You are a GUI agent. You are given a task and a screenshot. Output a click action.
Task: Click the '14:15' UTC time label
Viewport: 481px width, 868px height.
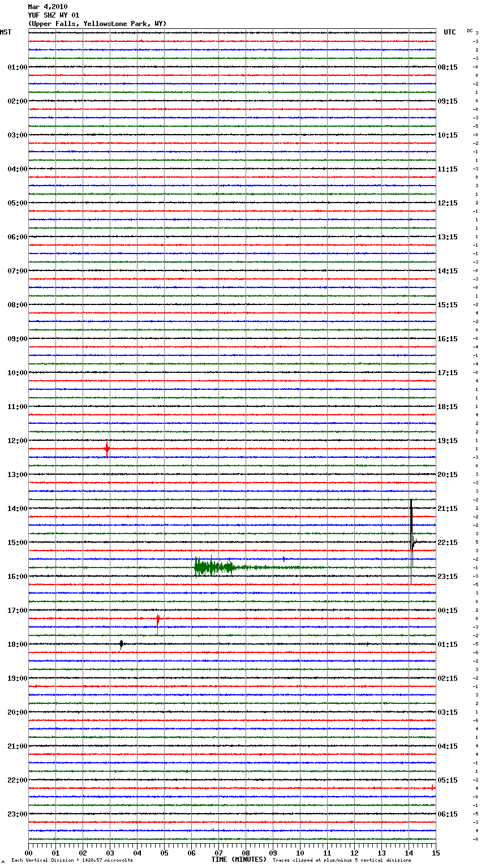448,271
